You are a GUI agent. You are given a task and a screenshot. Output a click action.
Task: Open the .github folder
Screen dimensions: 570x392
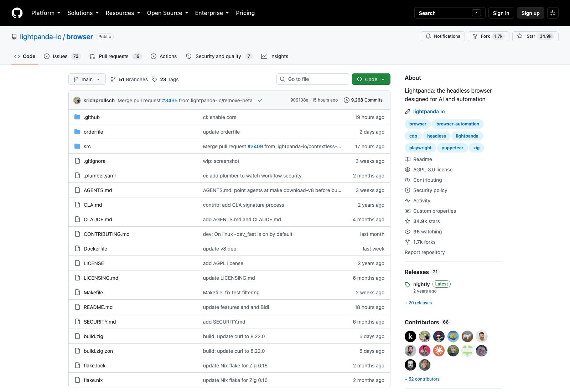[x=92, y=117]
